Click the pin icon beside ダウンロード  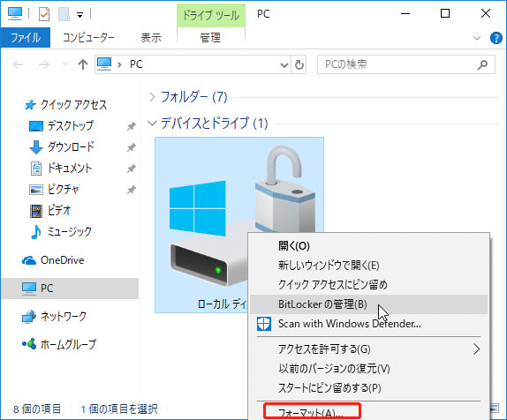131,147
